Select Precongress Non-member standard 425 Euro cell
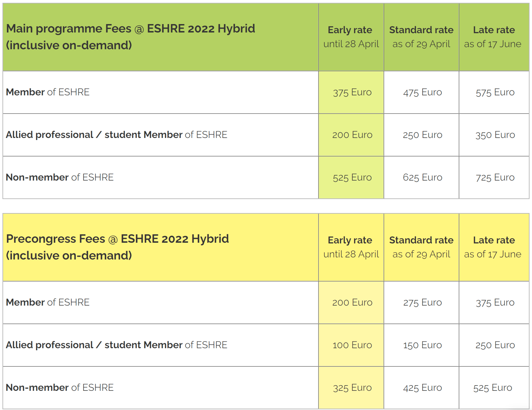 tap(422, 388)
